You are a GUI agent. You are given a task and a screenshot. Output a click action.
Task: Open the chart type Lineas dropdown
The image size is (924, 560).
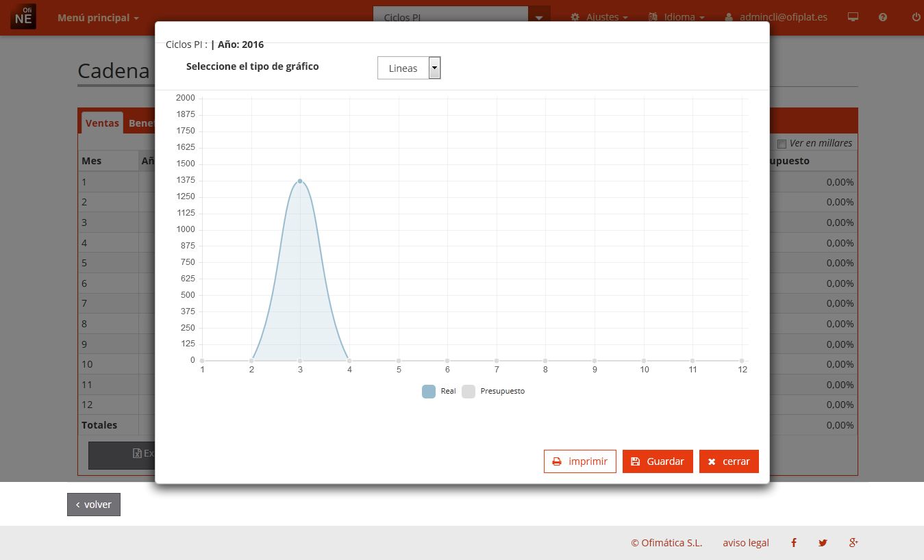[409, 68]
